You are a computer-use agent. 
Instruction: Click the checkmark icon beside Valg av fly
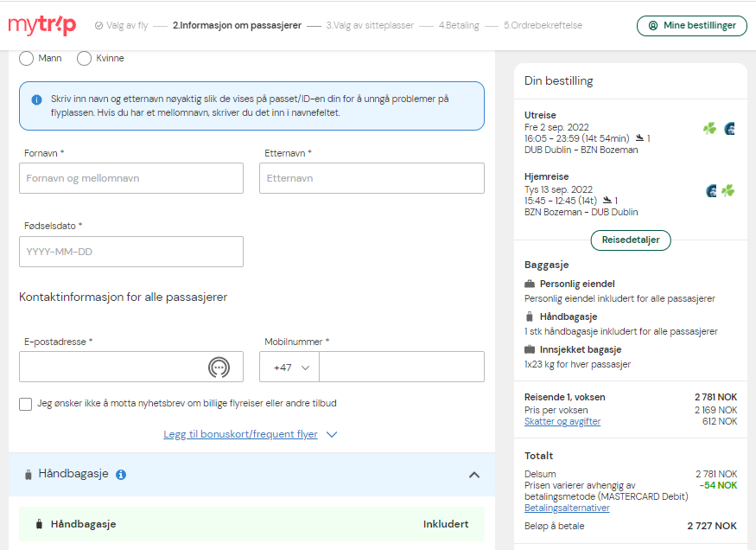tap(98, 26)
